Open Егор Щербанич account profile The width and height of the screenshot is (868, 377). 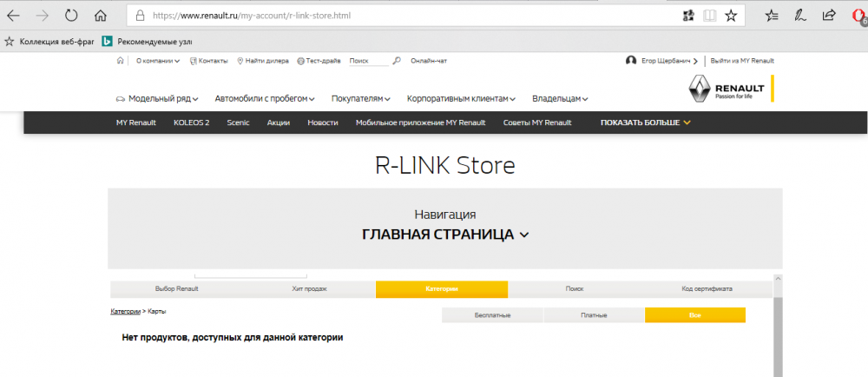669,61
